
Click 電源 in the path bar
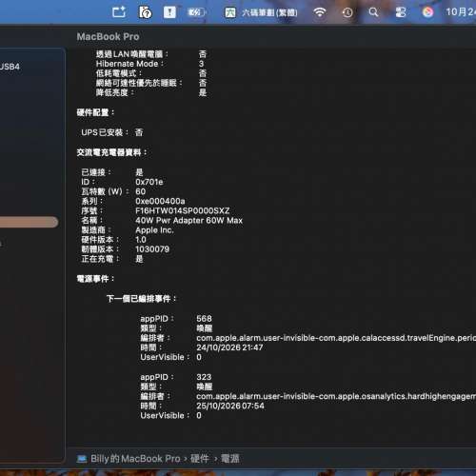tap(230, 459)
